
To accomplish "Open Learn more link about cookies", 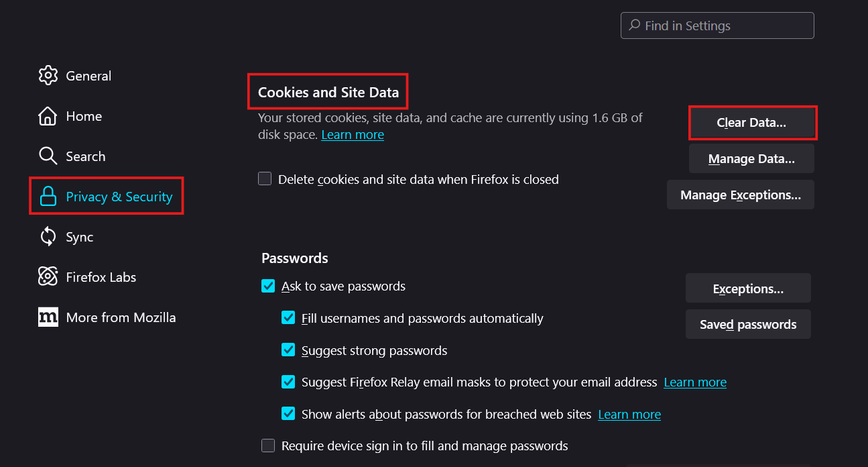I will (x=353, y=135).
